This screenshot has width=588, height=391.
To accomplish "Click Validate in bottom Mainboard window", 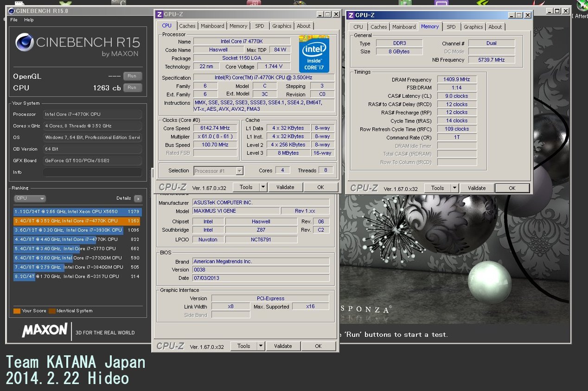I will (x=283, y=346).
